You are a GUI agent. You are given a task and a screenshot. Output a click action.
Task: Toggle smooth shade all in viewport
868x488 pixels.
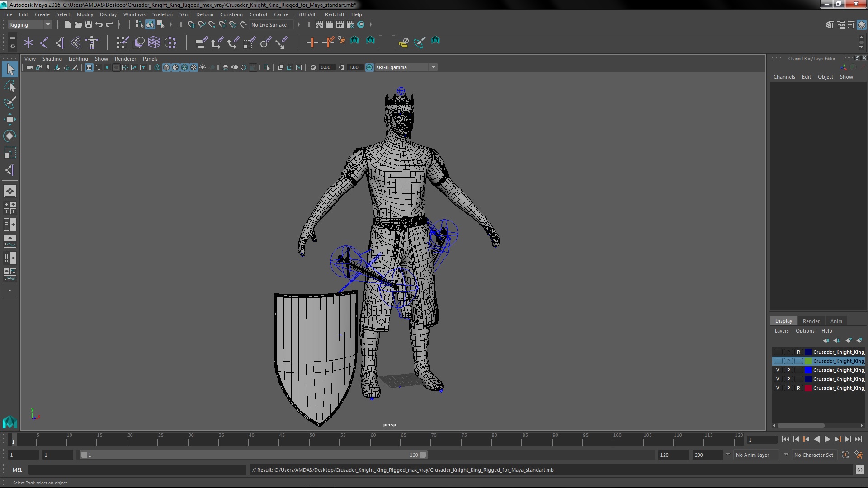point(166,67)
